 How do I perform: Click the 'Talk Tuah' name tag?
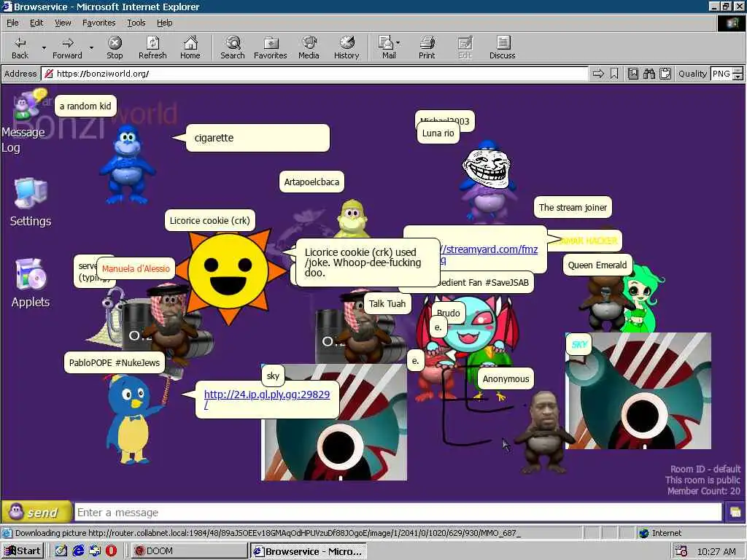[387, 303]
